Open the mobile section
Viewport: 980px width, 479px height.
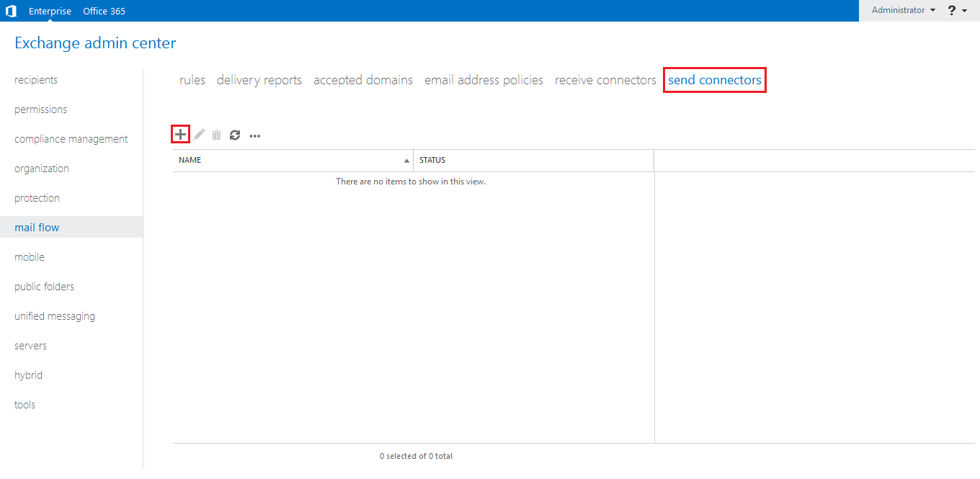coord(30,257)
